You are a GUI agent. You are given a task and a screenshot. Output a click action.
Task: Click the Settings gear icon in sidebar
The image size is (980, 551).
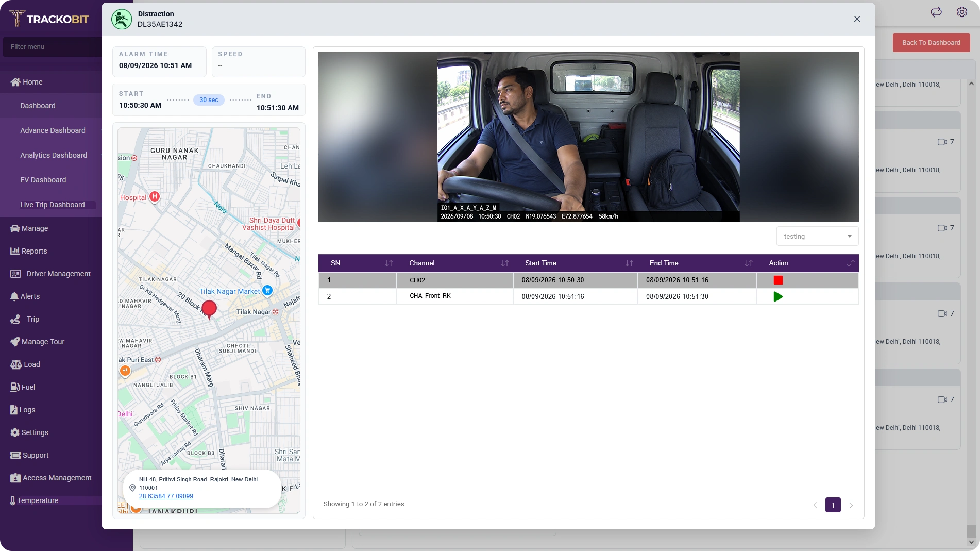[x=15, y=432]
